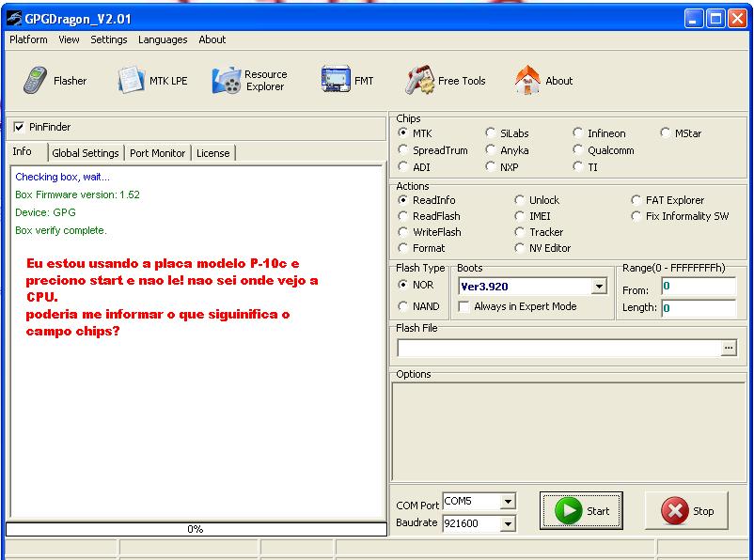Choose the ReadFlash action
Screen dimensions: 754x560
[403, 216]
